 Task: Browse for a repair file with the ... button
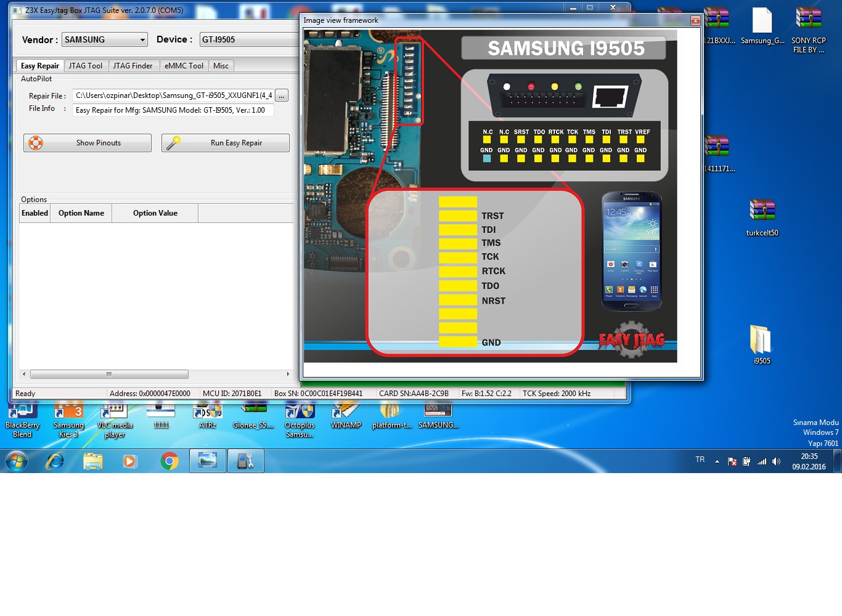point(282,95)
